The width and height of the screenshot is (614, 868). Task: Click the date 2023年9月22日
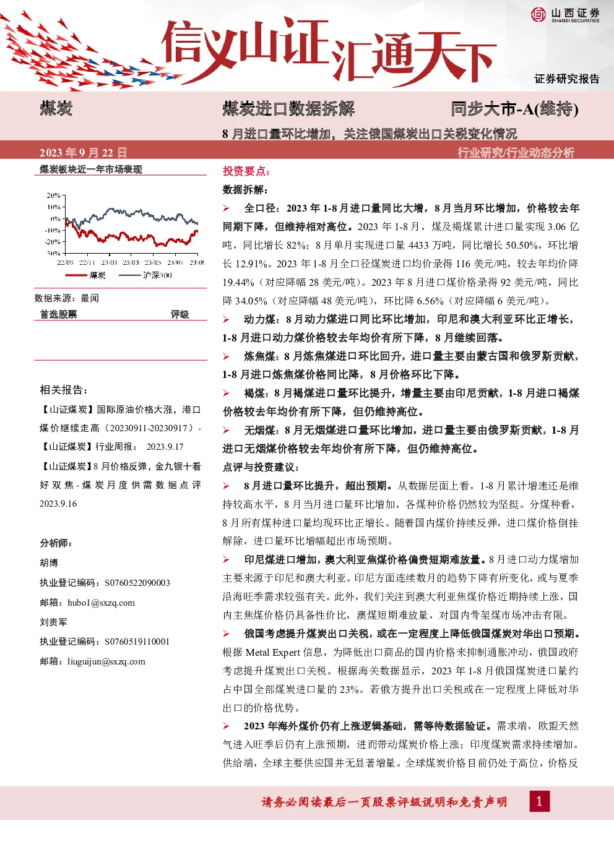click(83, 153)
